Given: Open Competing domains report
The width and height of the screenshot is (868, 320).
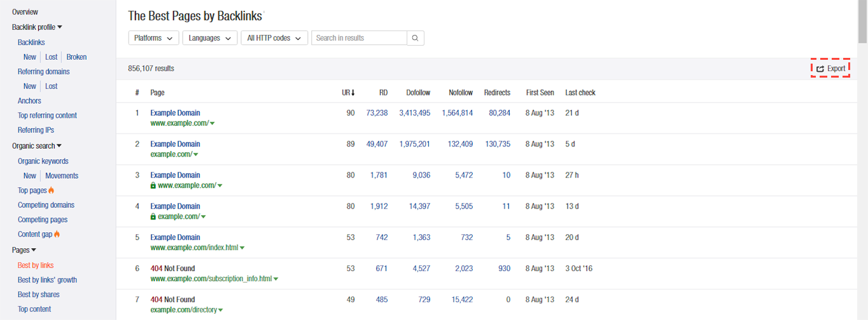Looking at the screenshot, I should (x=46, y=205).
